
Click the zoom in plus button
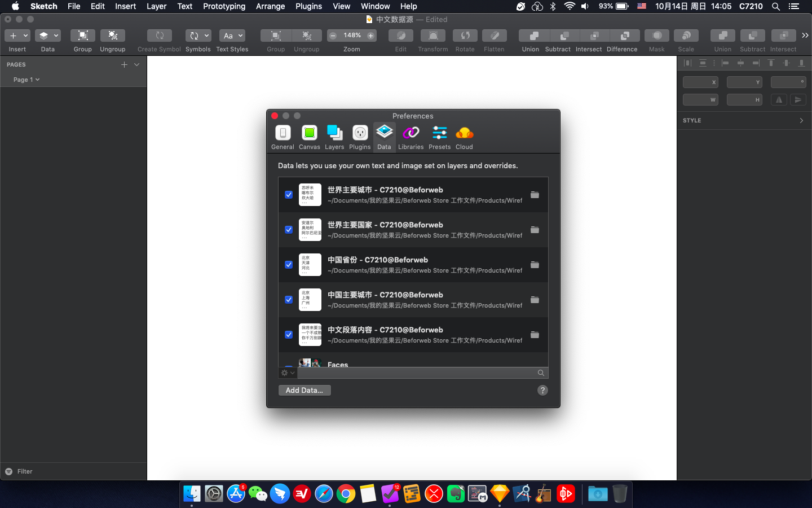pyautogui.click(x=370, y=36)
